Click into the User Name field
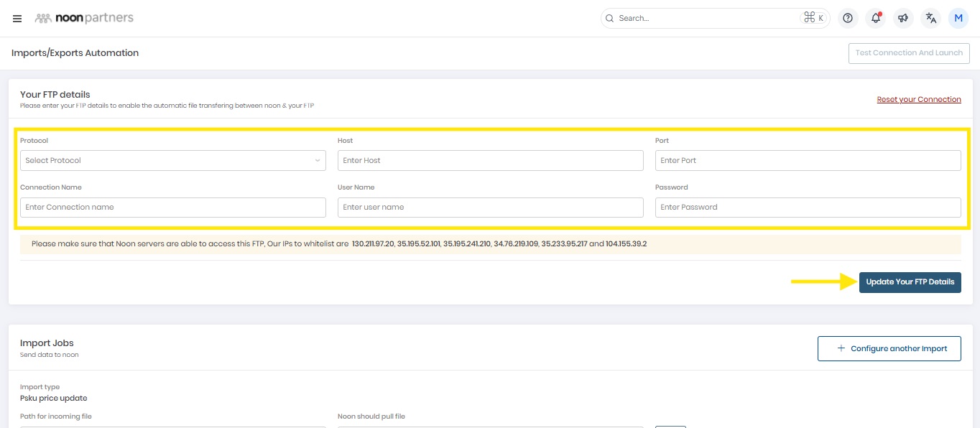This screenshot has width=980, height=428. coord(490,208)
